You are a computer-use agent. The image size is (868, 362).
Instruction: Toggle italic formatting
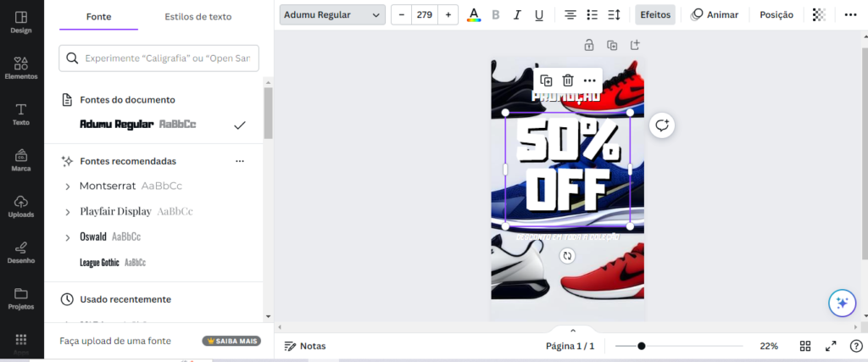pos(517,15)
